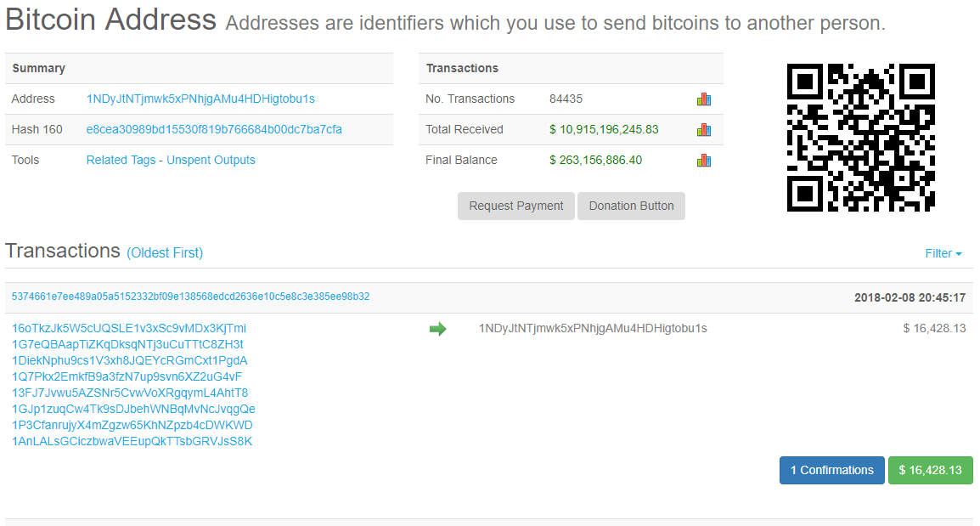Click the green transaction arrow

[x=438, y=328]
